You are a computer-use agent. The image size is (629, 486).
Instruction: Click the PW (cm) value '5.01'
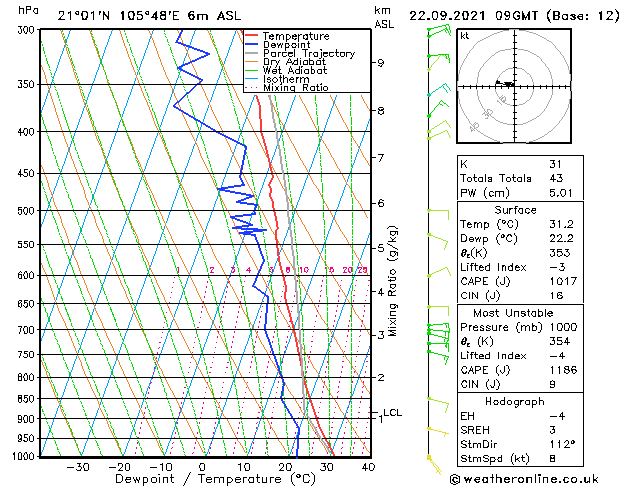pyautogui.click(x=561, y=193)
